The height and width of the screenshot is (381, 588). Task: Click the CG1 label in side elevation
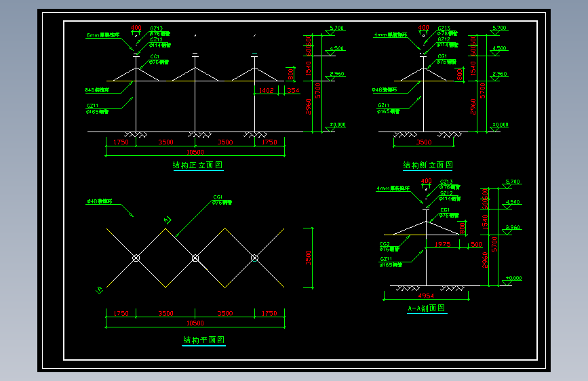coord(442,57)
